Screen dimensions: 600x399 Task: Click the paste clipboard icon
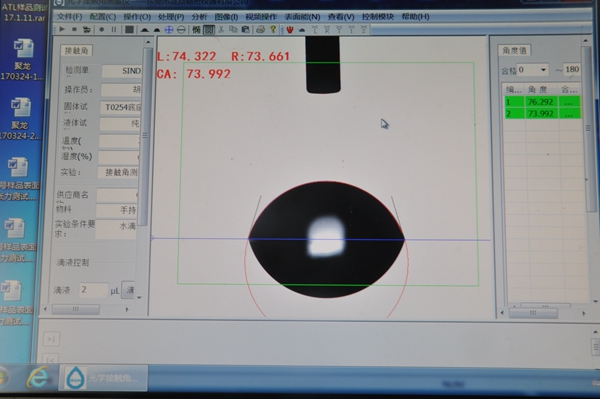pyautogui.click(x=246, y=29)
